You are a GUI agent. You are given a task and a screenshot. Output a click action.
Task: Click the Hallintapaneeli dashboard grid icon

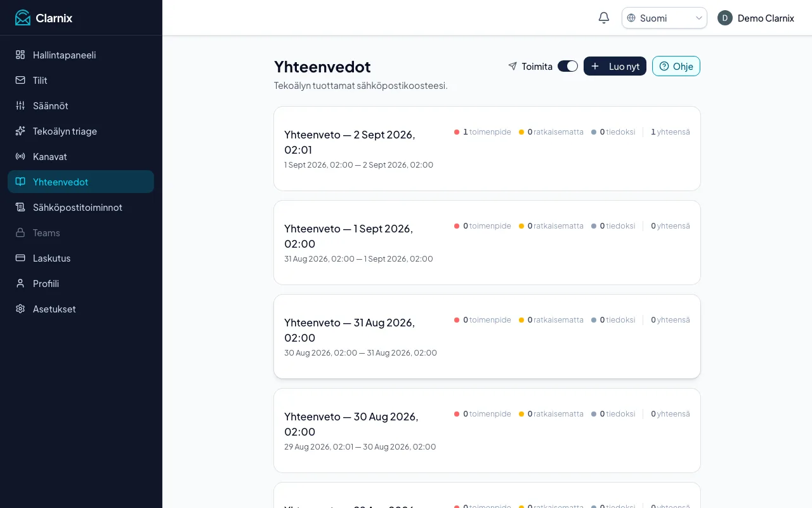tap(20, 55)
